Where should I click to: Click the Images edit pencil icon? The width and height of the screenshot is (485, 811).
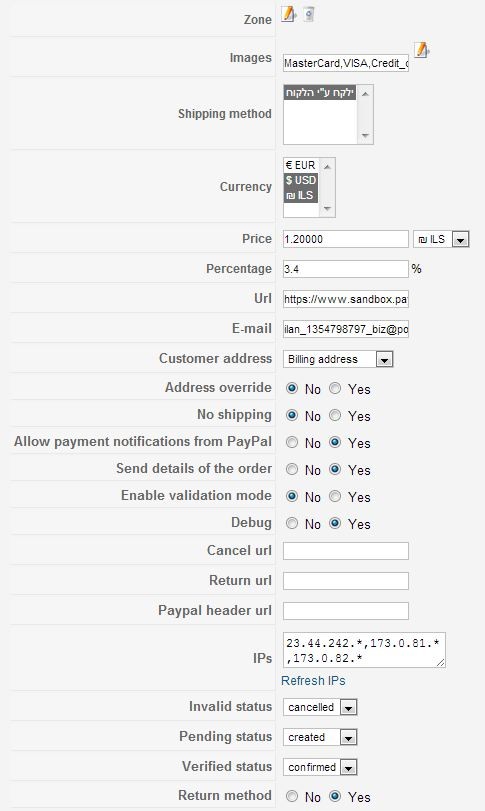pyautogui.click(x=422, y=51)
